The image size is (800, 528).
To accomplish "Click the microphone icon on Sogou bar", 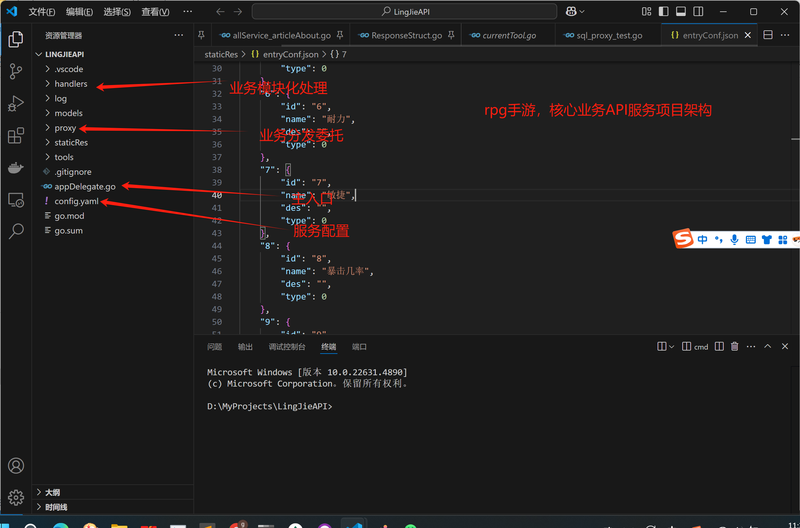I will pos(734,239).
